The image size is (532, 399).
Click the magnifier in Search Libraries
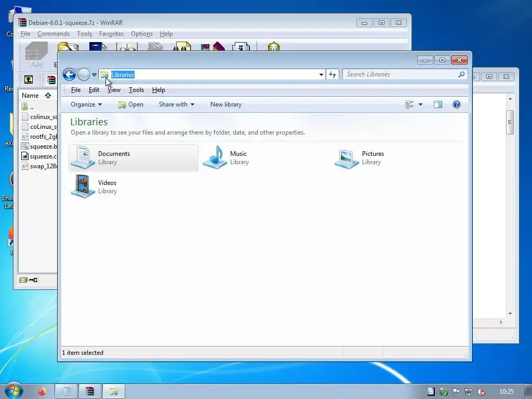click(x=461, y=74)
